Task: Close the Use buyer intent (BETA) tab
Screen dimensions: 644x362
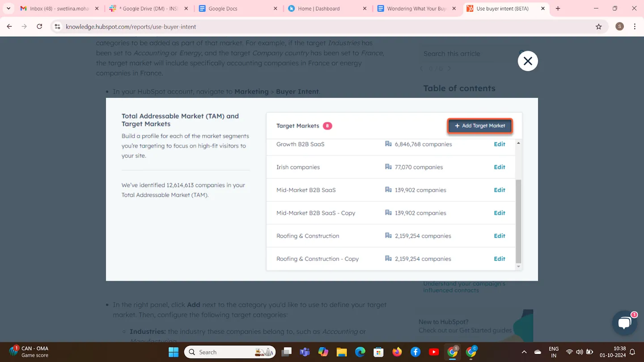Action: pyautogui.click(x=543, y=8)
